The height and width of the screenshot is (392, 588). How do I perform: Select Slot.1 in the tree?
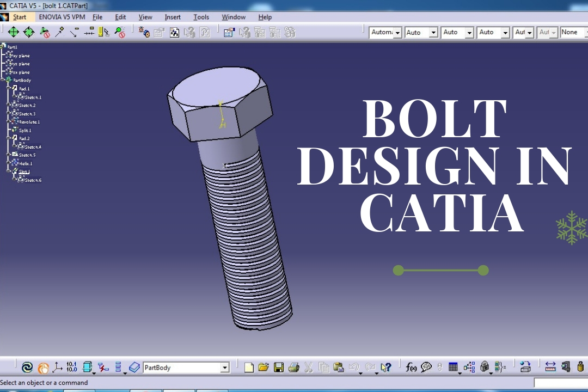coord(24,172)
